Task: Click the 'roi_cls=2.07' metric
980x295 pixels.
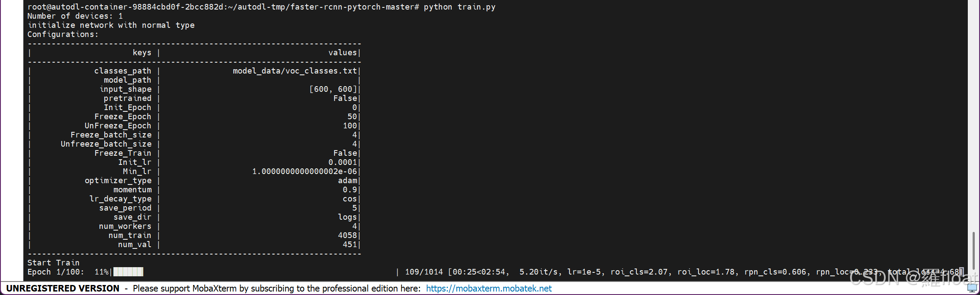Action: pyautogui.click(x=639, y=272)
